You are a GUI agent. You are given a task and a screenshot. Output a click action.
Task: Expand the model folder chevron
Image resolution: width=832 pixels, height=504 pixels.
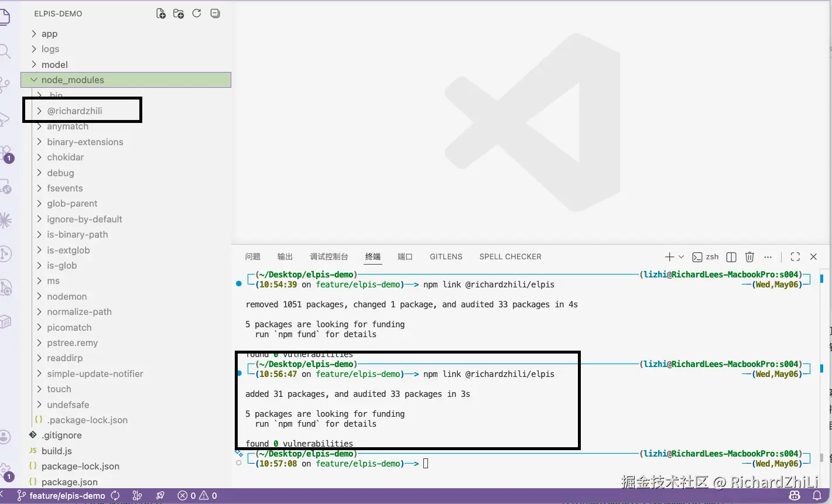34,64
